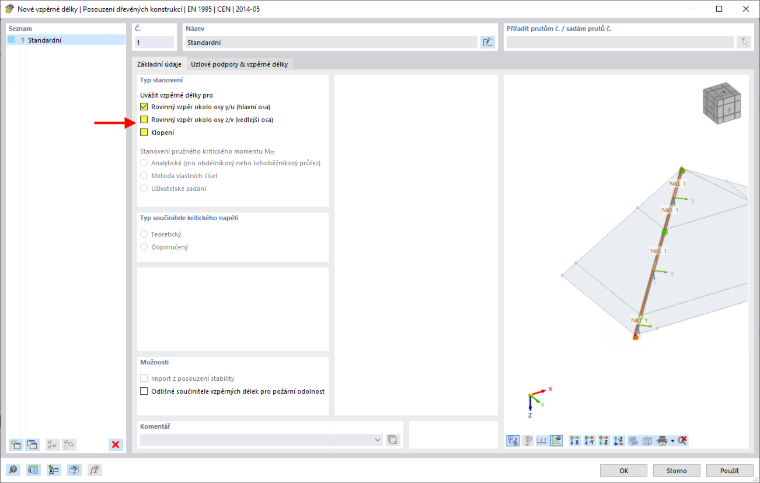This screenshot has height=483, width=760.
Task: Click the monitor screenshot icon in bottom bar
Action: point(74,469)
